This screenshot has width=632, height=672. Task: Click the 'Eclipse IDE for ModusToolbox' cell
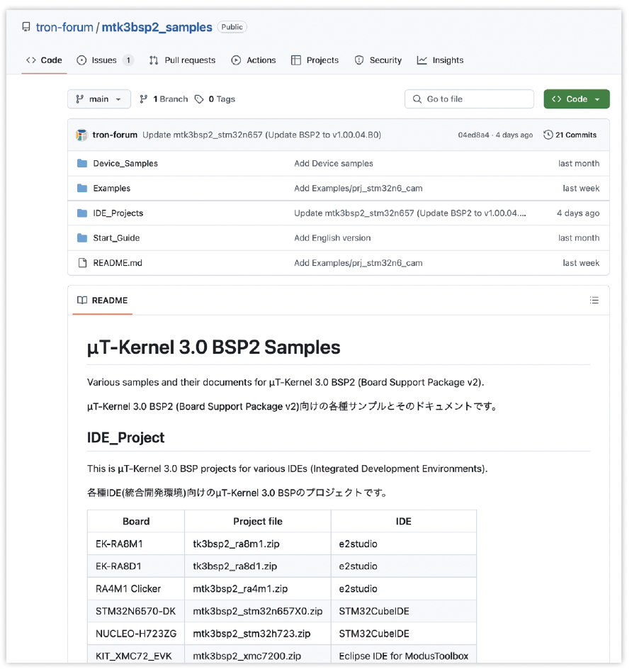pyautogui.click(x=404, y=654)
